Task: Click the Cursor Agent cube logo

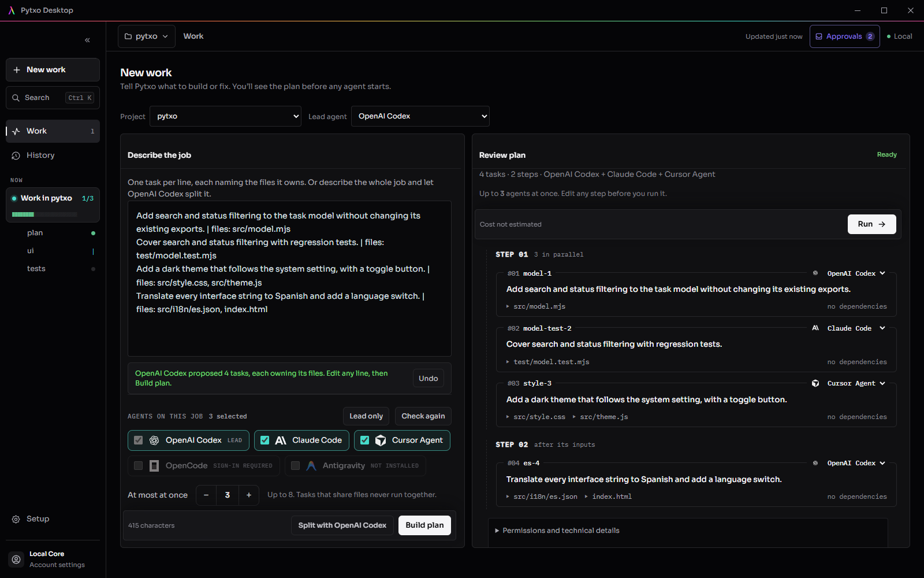Action: point(381,440)
